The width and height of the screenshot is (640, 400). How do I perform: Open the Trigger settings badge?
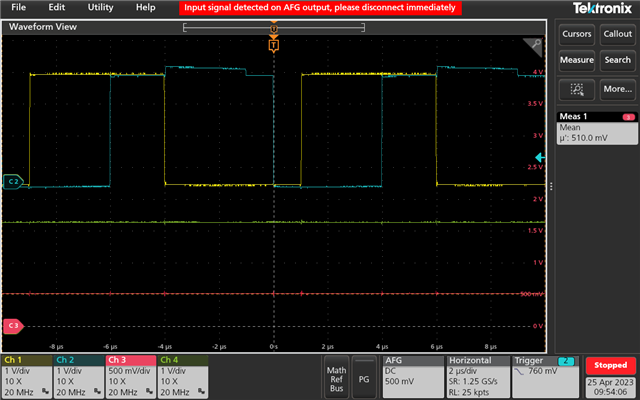546,376
